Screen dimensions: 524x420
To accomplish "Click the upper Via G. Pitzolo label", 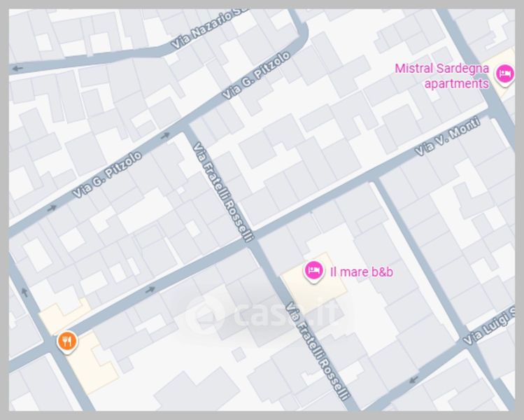I will (256, 75).
